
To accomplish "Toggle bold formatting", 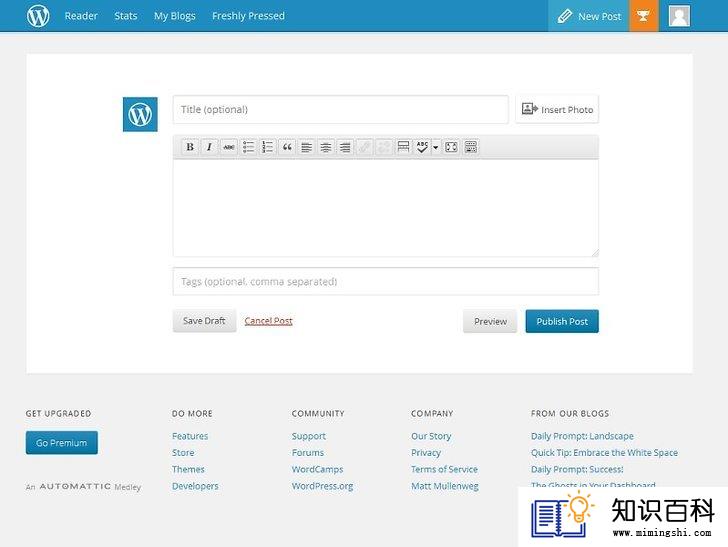I will tap(190, 147).
